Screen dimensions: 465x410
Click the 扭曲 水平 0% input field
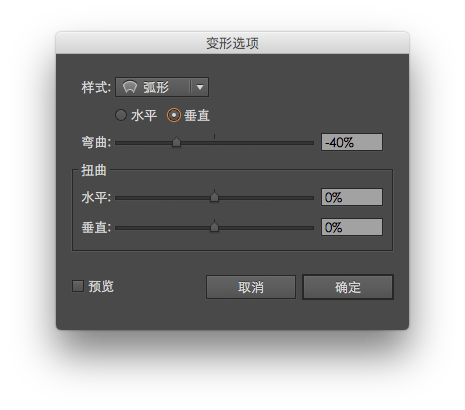click(352, 197)
